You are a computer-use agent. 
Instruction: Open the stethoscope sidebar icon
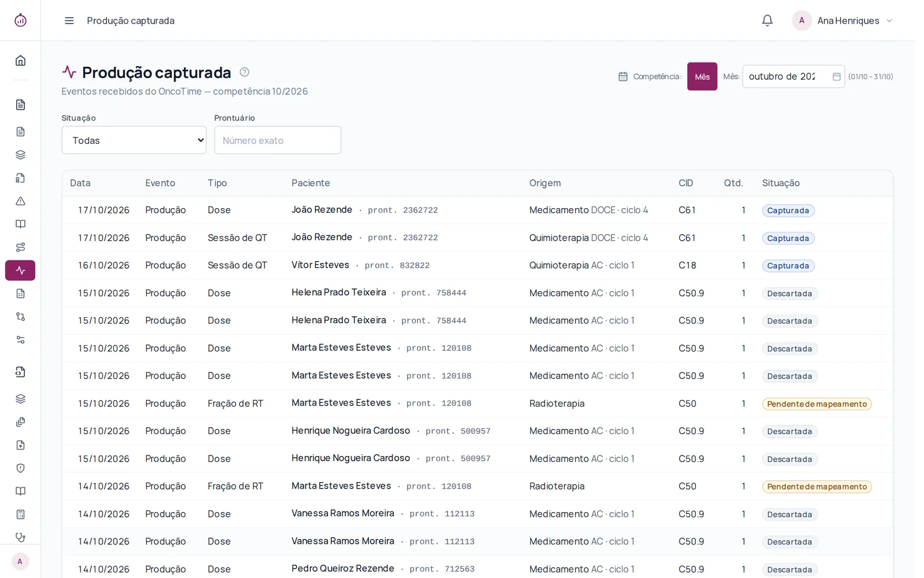click(20, 538)
